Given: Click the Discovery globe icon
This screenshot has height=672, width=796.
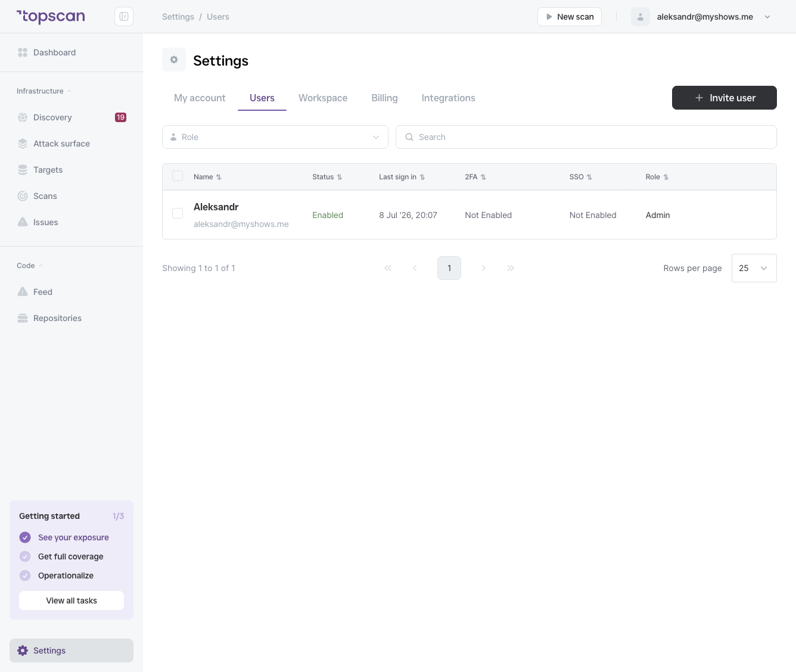Looking at the screenshot, I should [x=23, y=117].
